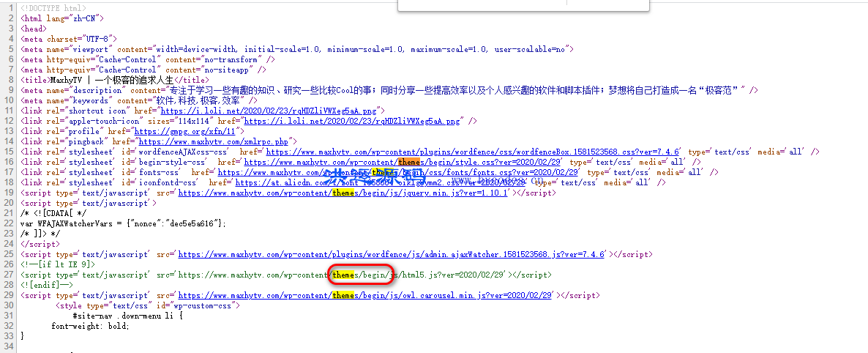Click the "/* ]]> */" comment line
The width and height of the screenshot is (868, 353).
(x=40, y=234)
